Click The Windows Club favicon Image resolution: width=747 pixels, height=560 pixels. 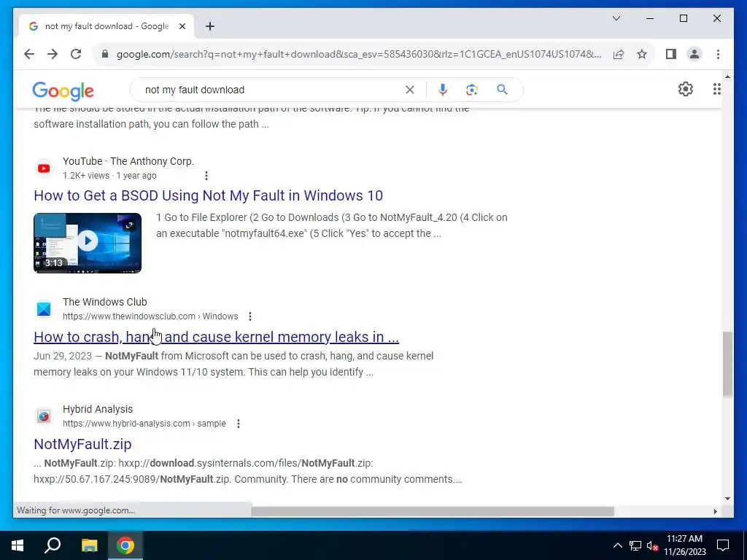click(x=44, y=309)
